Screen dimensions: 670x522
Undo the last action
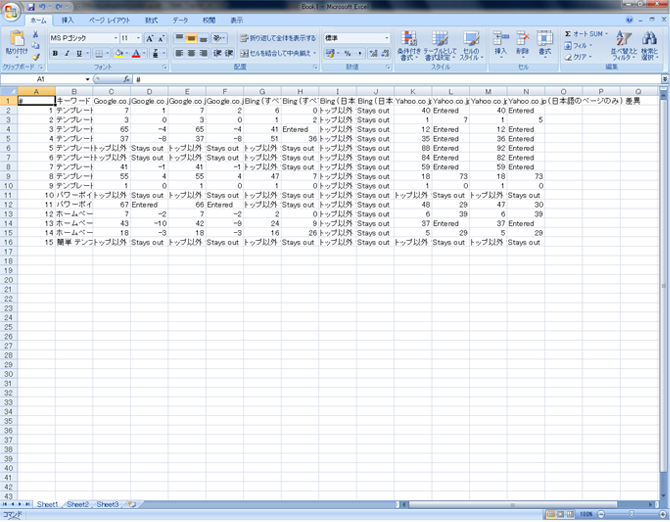(x=42, y=7)
